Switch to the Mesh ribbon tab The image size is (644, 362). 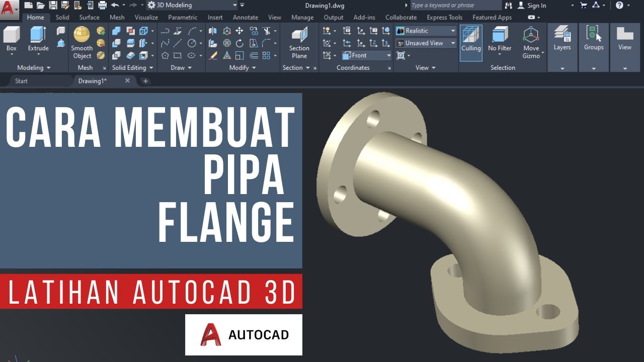click(x=117, y=17)
